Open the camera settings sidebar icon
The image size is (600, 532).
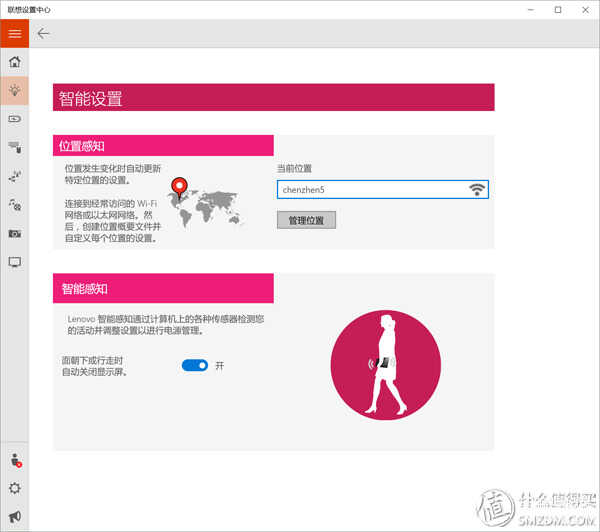[15, 233]
